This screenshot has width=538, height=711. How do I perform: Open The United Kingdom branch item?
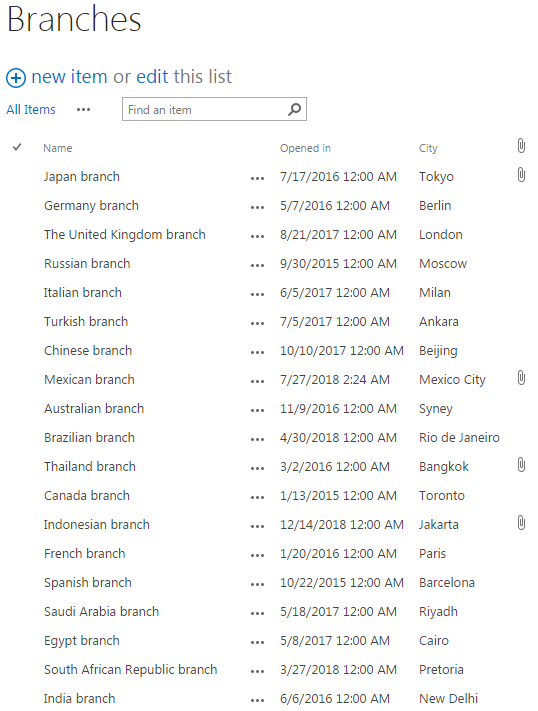125,234
